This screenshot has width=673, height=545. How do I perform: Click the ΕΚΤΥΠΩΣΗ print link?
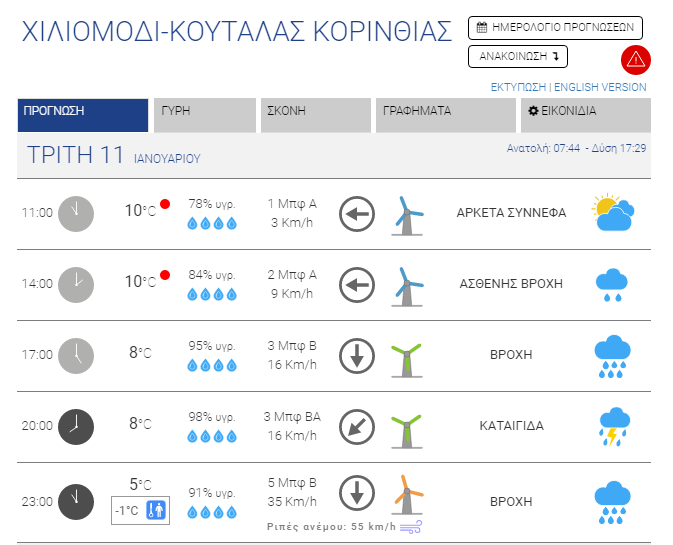click(518, 87)
